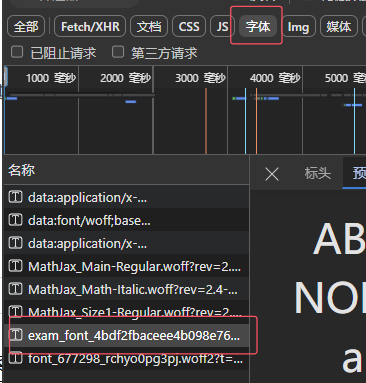
Task: Select the 字体 font filter
Action: point(257,26)
